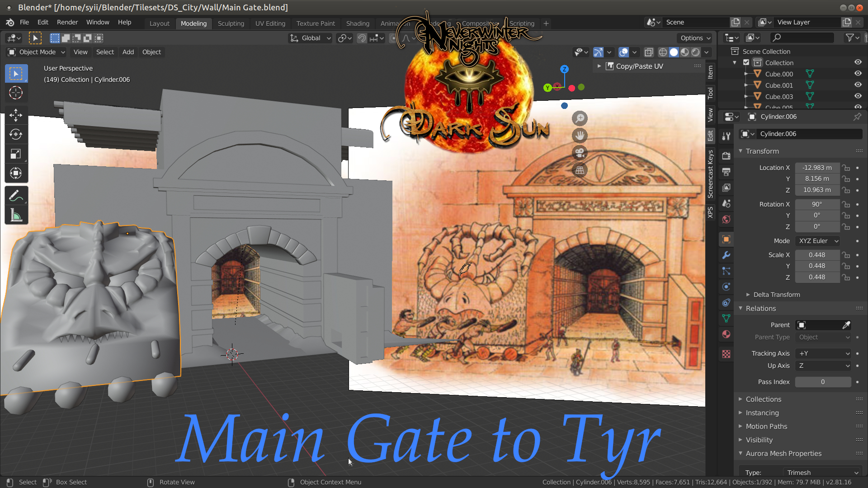This screenshot has height=488, width=868.
Task: Click the Options button in header
Action: click(x=695, y=38)
